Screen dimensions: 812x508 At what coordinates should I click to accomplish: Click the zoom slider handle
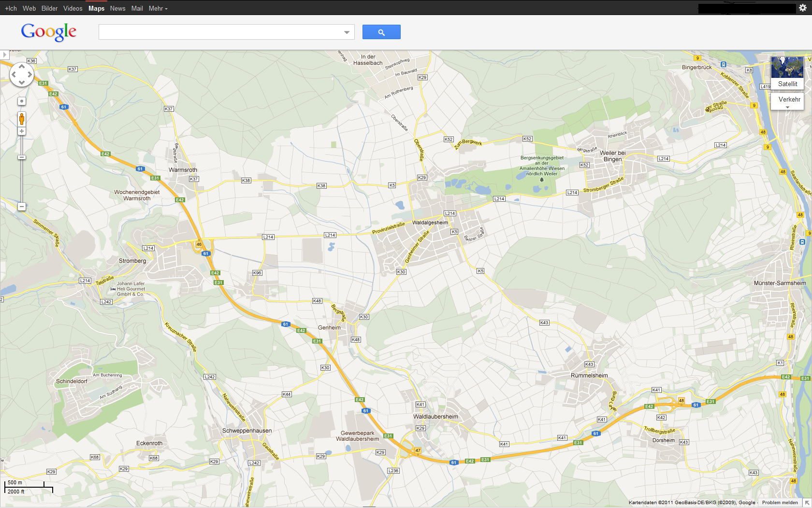22,157
